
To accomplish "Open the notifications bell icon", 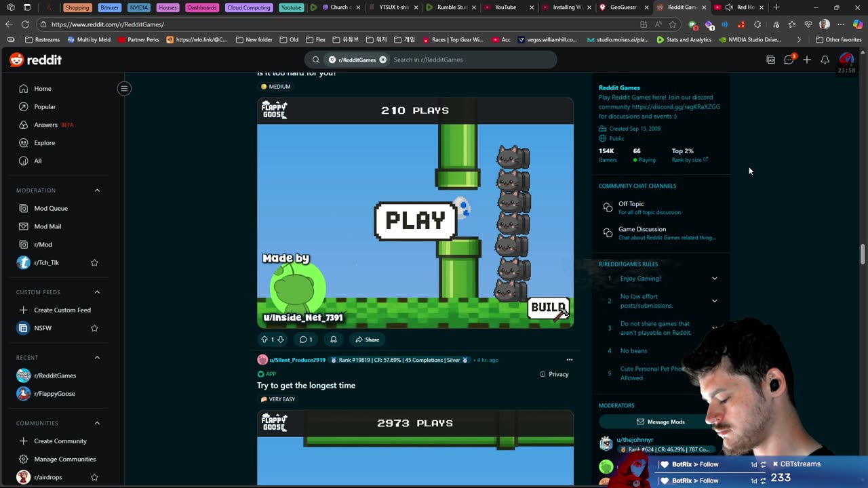I will click(825, 60).
